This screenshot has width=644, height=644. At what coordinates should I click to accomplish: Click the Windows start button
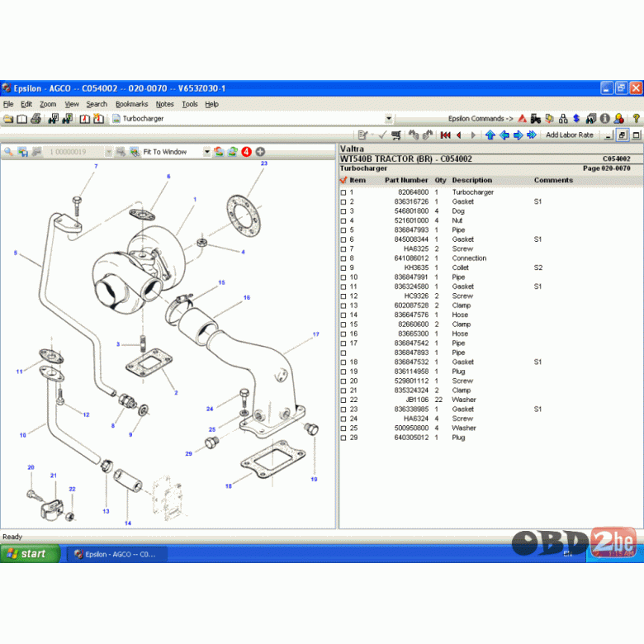click(x=31, y=554)
